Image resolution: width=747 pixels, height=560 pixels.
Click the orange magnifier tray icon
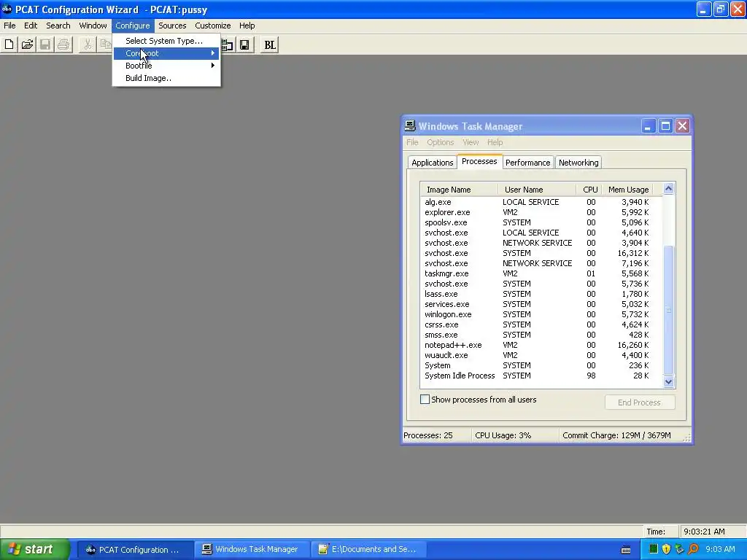693,549
